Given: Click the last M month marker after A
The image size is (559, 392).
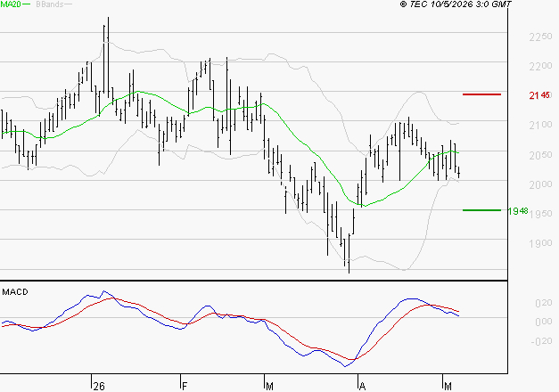Looking at the screenshot, I should coord(448,386).
